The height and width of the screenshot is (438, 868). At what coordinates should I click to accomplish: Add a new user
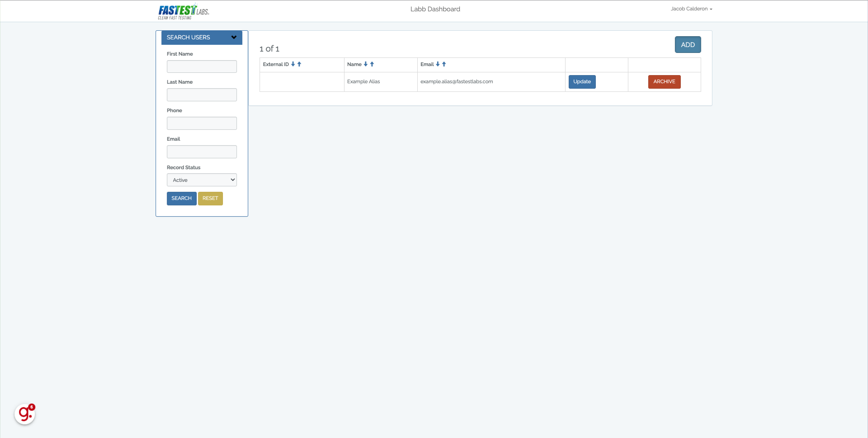point(688,44)
